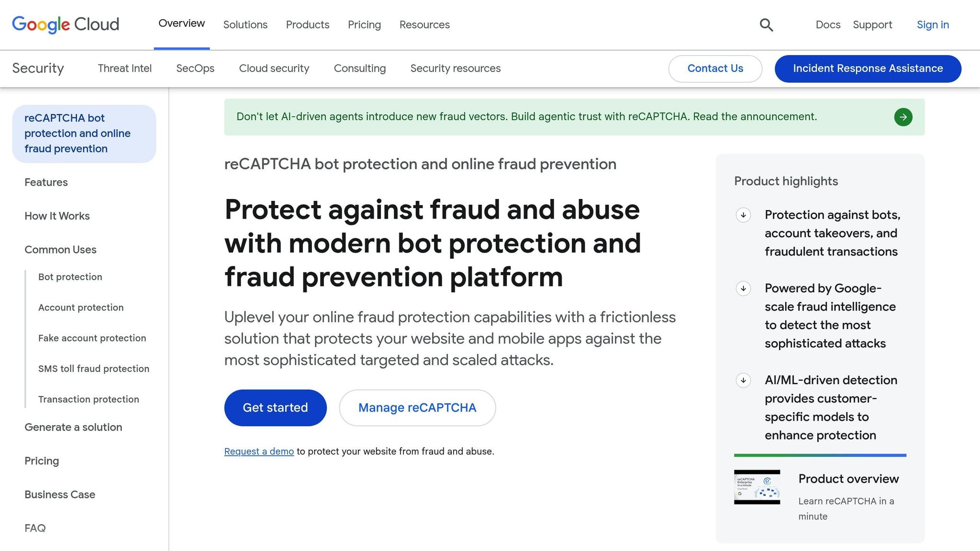Open the Security resources menu

click(456, 68)
